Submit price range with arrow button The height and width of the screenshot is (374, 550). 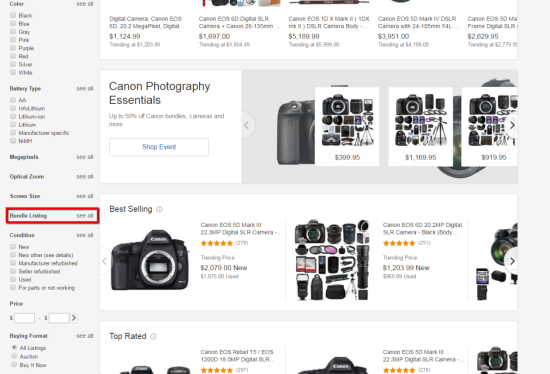tap(74, 318)
